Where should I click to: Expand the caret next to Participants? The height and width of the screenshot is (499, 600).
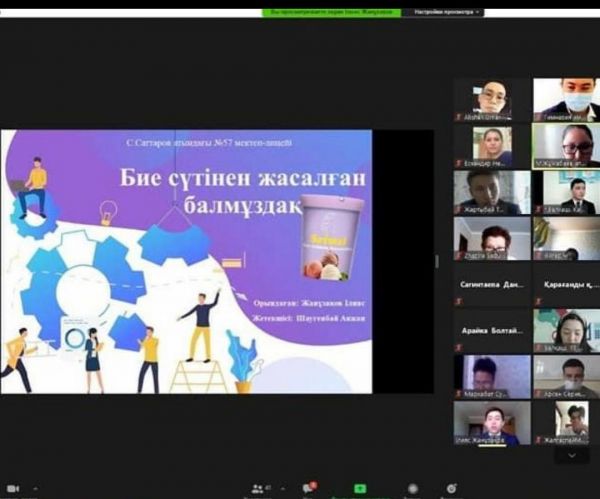pos(282,489)
